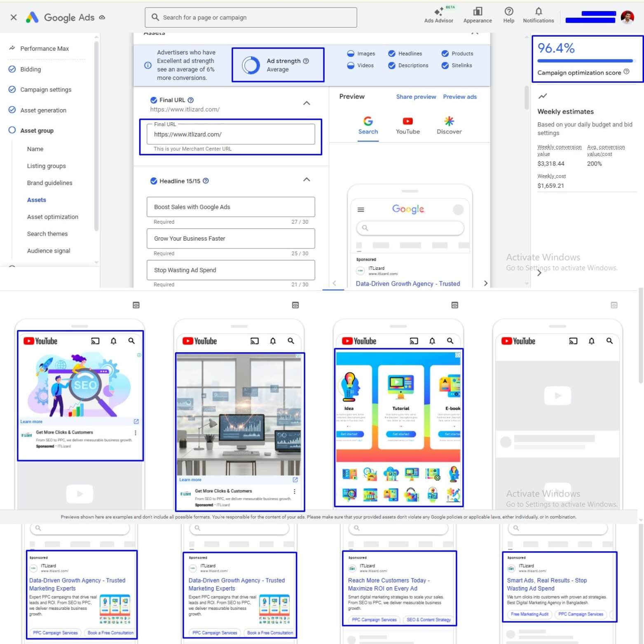644x644 pixels.
Task: Click the user profile avatar
Action: pos(627,17)
